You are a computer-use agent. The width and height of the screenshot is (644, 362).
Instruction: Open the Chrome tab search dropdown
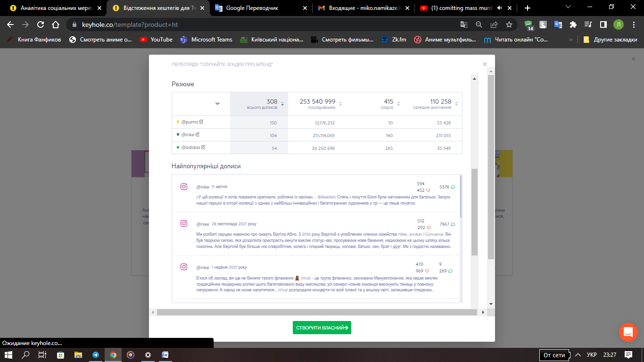[x=568, y=7]
